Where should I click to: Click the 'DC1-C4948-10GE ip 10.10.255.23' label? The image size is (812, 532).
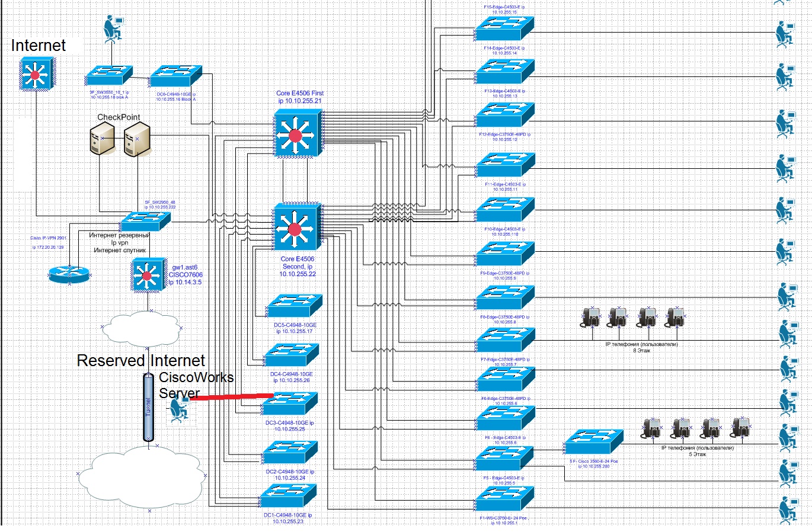click(x=288, y=518)
